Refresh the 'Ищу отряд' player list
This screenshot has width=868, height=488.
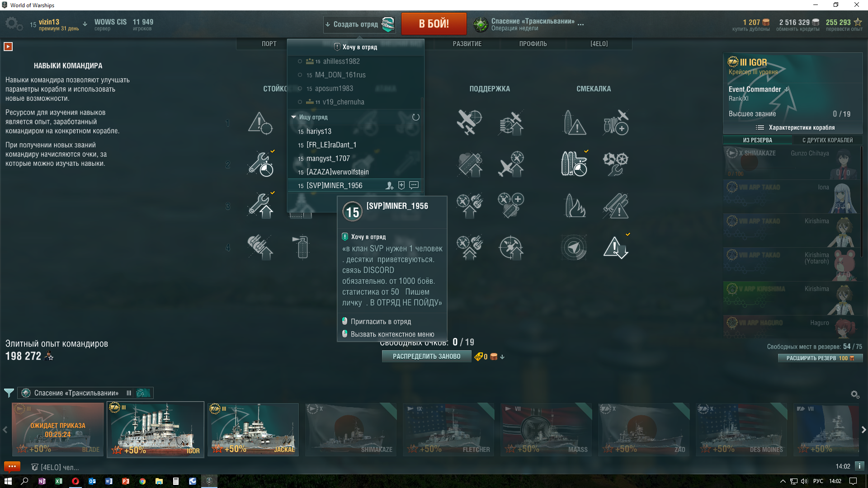click(x=415, y=117)
